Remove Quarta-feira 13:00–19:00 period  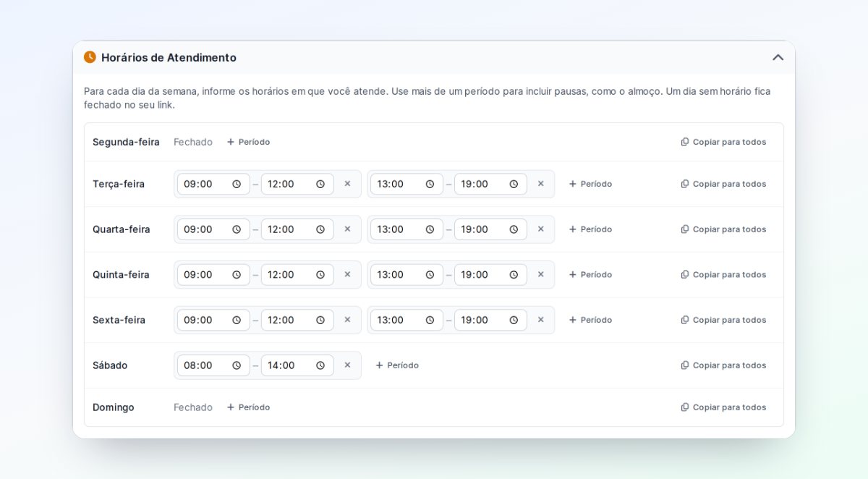pyautogui.click(x=540, y=229)
